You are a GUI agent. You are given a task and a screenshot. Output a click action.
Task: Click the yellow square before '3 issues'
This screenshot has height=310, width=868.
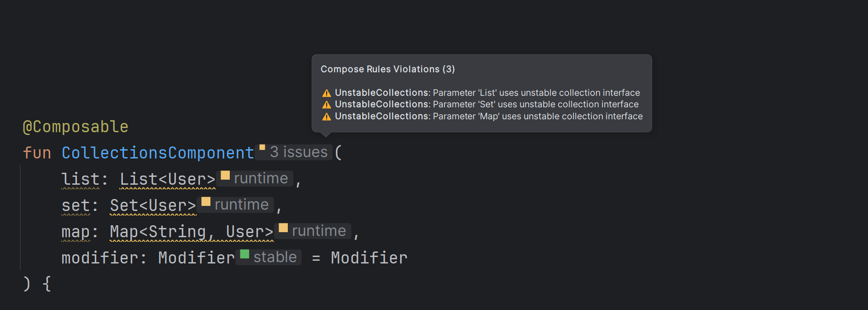click(262, 148)
